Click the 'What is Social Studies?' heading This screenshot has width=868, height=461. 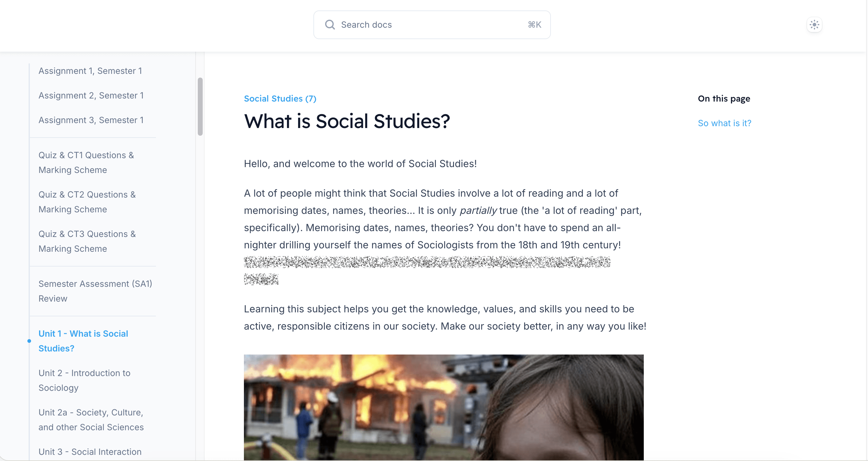point(347,121)
